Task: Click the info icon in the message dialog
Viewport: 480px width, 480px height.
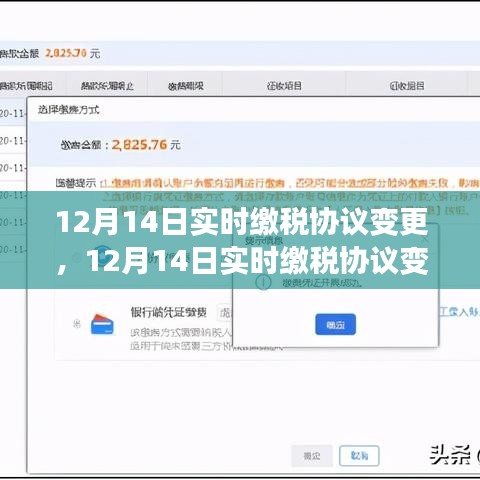Action: click(x=263, y=282)
